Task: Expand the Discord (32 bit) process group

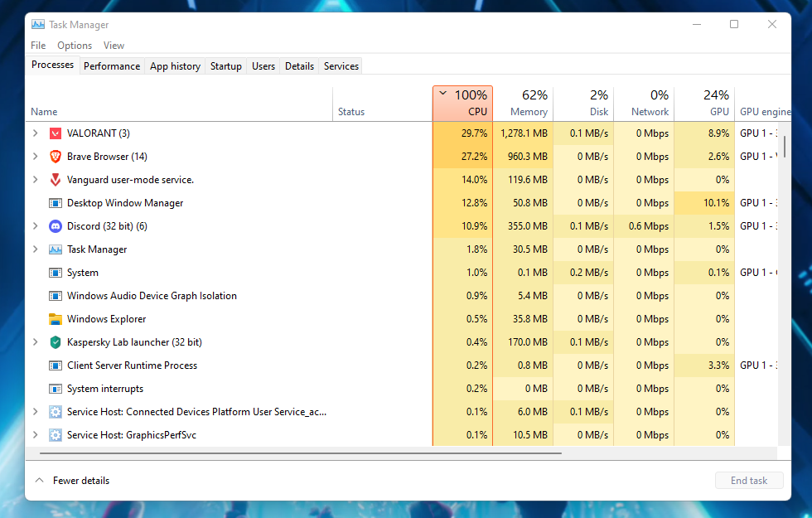Action: click(x=35, y=226)
